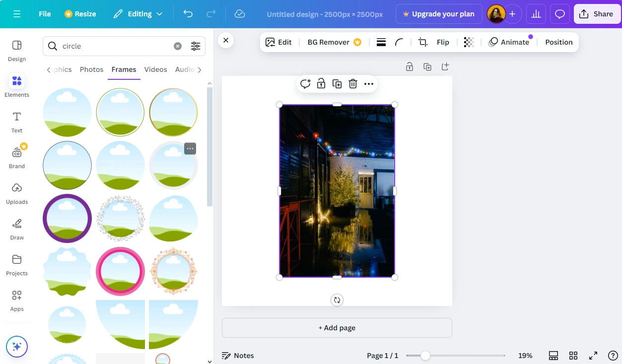The image size is (622, 364).
Task: Switch to the Photos tab
Action: tap(92, 69)
